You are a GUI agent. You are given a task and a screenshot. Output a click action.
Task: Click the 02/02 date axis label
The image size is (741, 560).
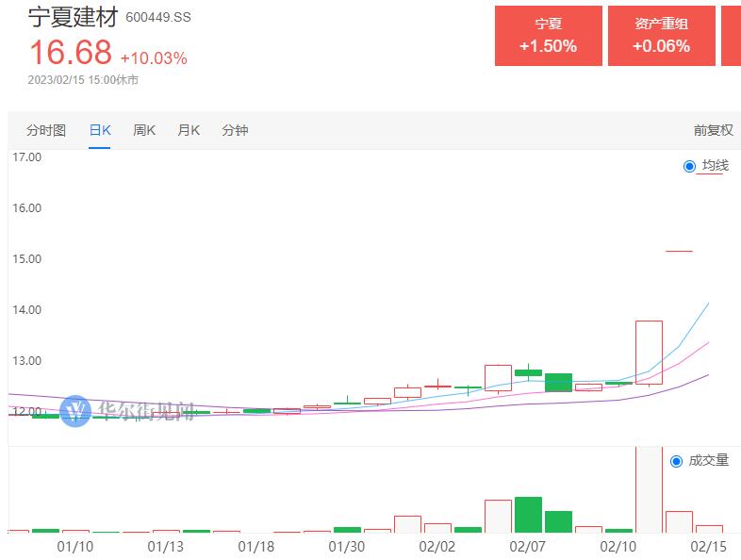pyautogui.click(x=437, y=547)
